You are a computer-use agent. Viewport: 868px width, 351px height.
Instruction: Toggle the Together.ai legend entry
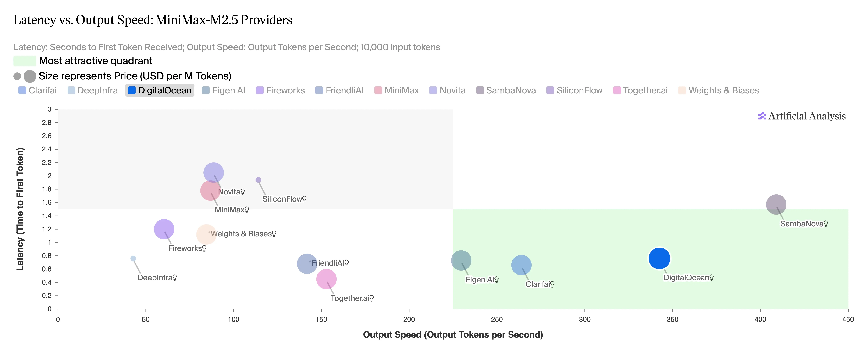tap(640, 90)
